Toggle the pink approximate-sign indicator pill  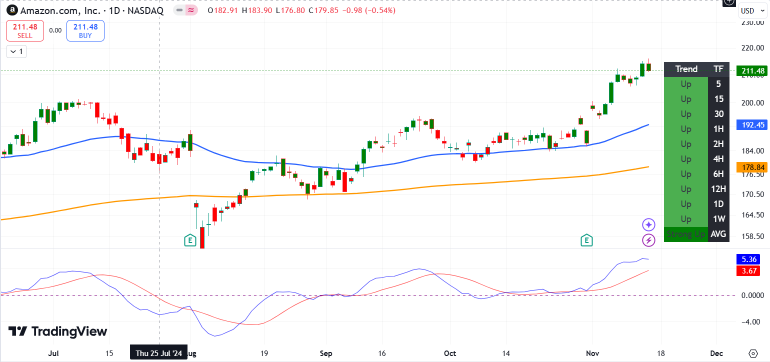[190, 11]
